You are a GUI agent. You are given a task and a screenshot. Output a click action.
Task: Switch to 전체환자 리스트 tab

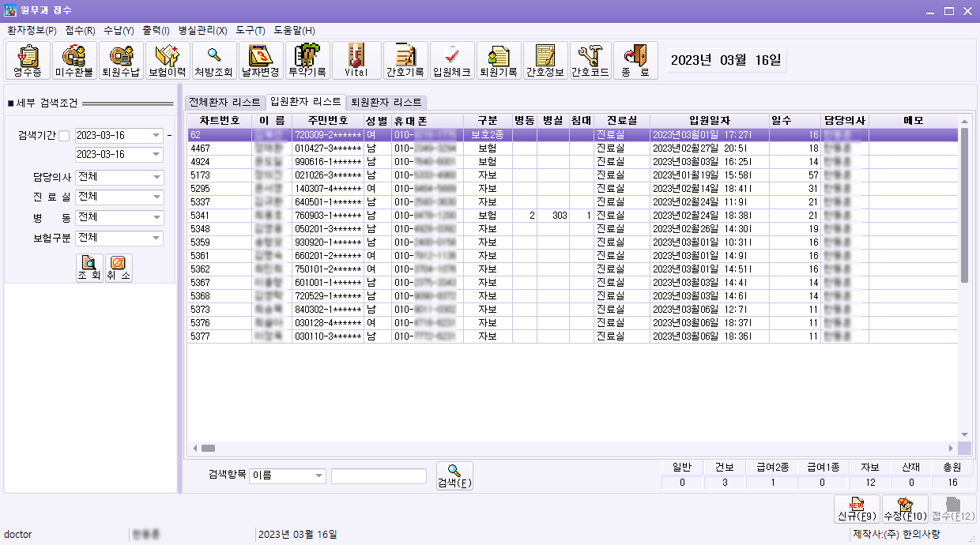224,103
